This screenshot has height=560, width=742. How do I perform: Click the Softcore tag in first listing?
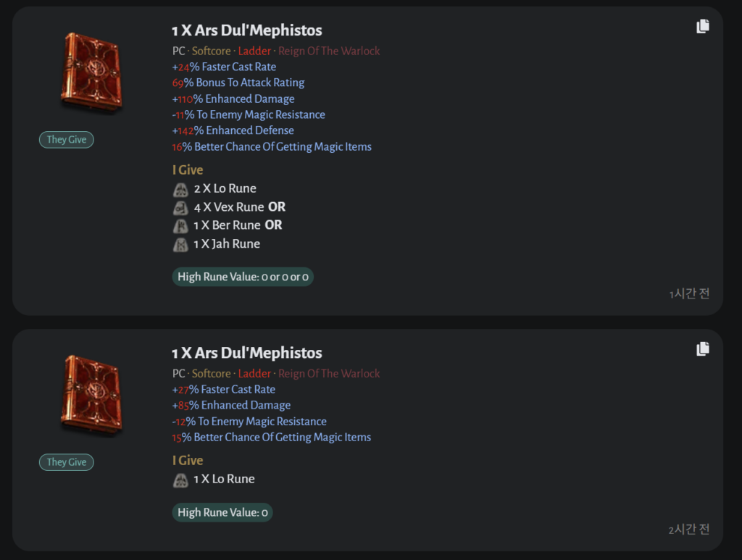(x=211, y=51)
